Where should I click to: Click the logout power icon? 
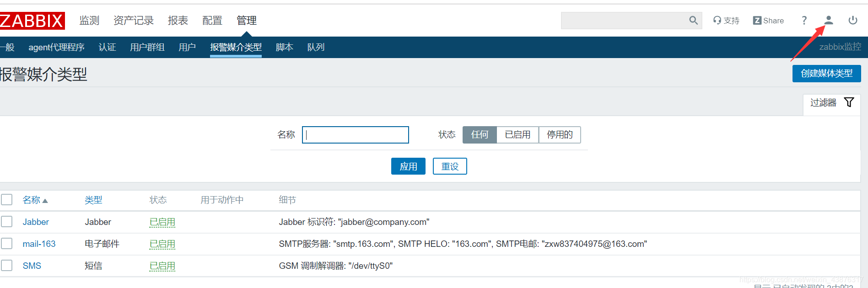[x=853, y=21]
